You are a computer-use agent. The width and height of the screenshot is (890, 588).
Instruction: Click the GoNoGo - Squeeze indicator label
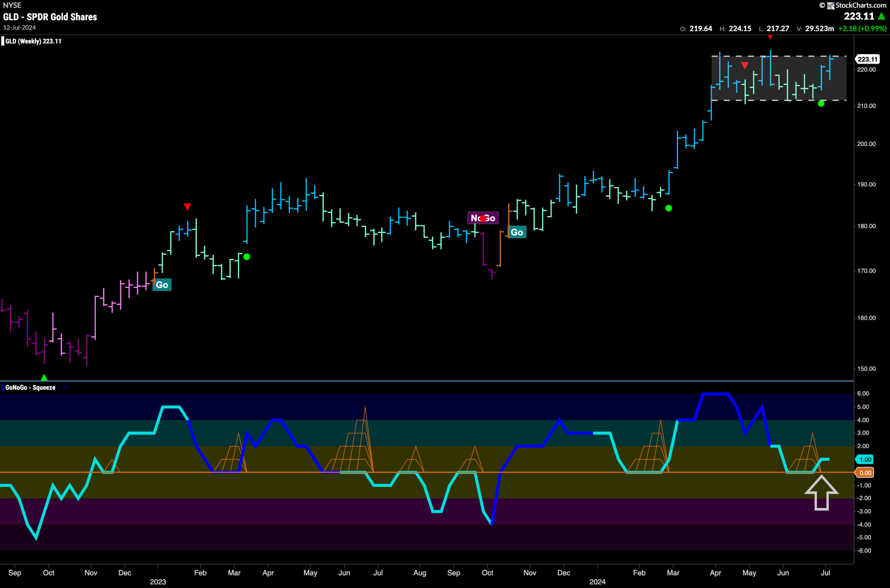(30, 387)
